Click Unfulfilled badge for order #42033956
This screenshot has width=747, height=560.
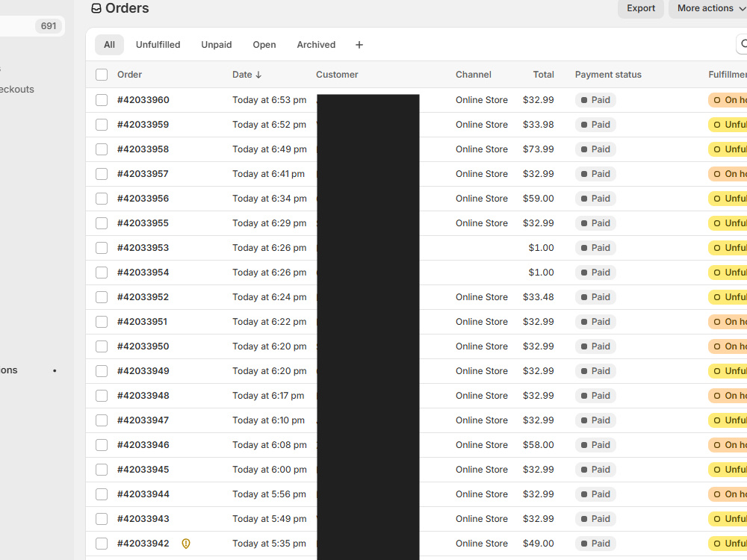(x=728, y=199)
